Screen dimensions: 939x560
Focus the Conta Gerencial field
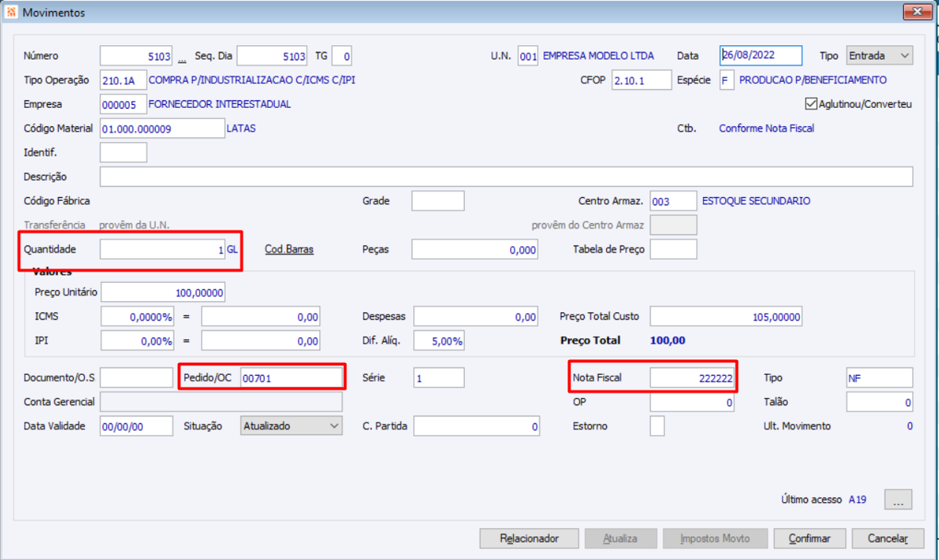tap(221, 403)
